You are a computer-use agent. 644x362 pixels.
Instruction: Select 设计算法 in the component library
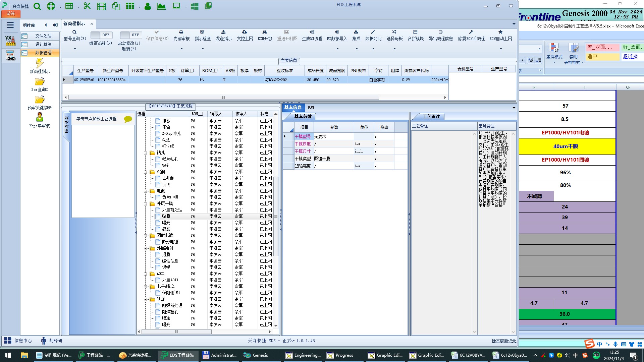[x=40, y=44]
